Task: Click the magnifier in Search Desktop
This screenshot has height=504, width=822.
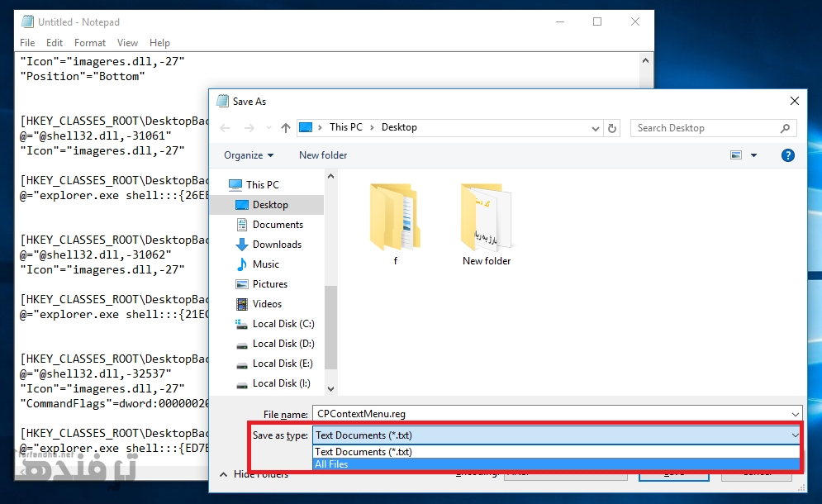Action: point(785,128)
